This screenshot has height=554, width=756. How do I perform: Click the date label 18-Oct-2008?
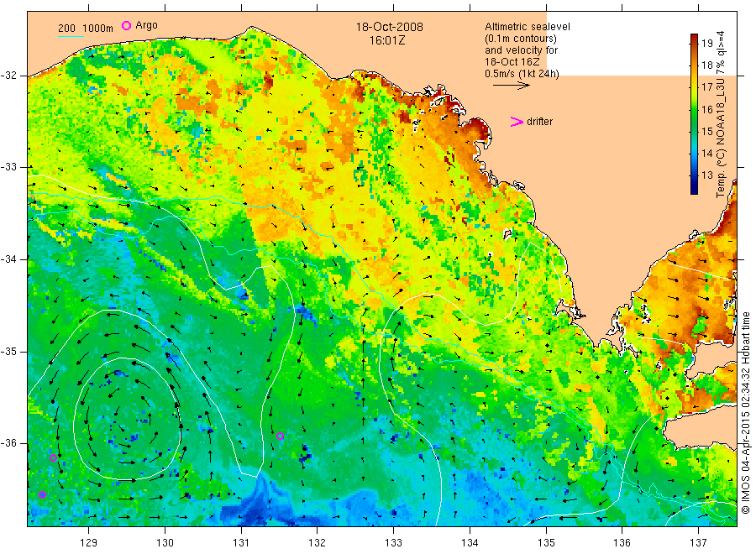point(390,27)
